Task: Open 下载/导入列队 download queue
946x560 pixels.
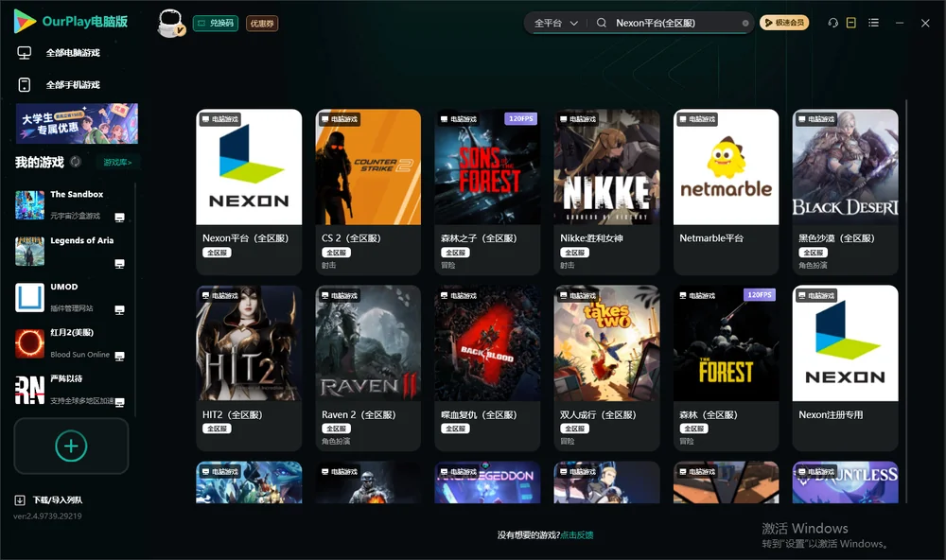Action: (x=49, y=500)
